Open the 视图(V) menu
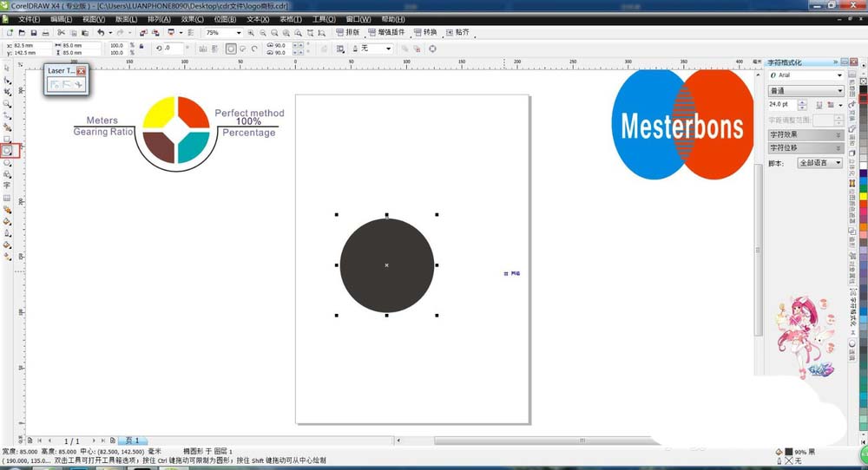The image size is (868, 470). point(94,19)
